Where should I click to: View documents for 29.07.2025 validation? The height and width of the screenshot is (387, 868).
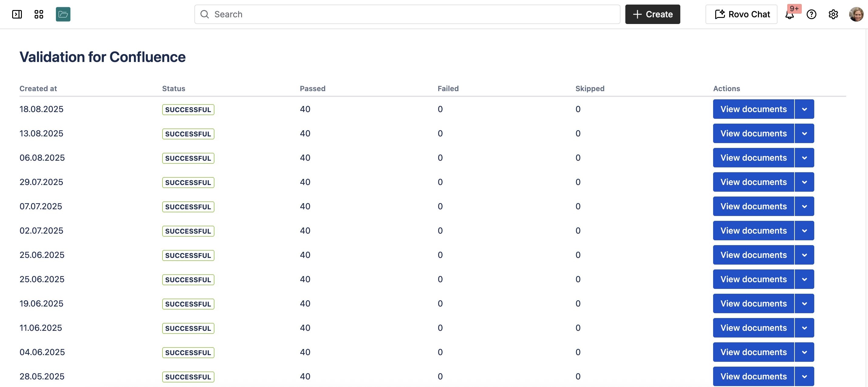pos(754,182)
